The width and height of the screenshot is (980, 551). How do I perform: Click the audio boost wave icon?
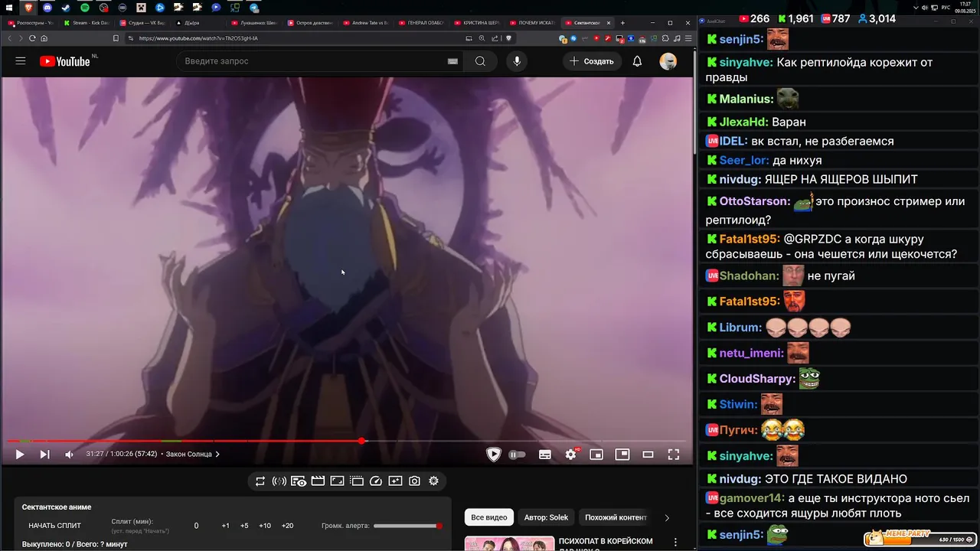pos(279,481)
